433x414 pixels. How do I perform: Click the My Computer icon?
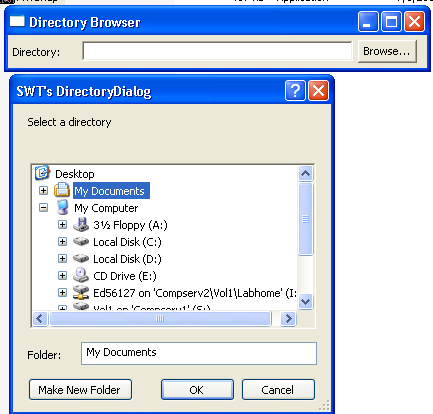(62, 207)
